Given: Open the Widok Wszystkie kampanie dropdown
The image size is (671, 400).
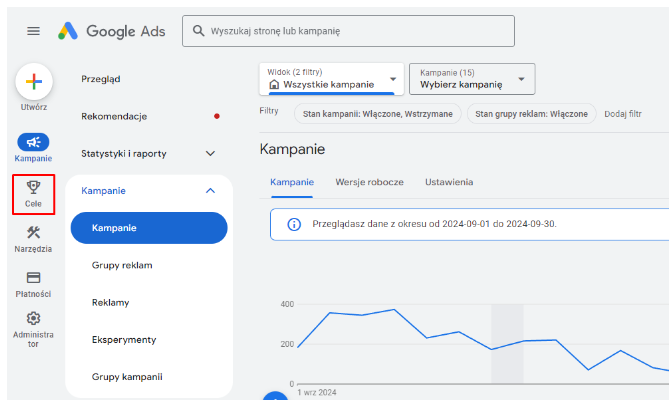Looking at the screenshot, I should pyautogui.click(x=331, y=79).
